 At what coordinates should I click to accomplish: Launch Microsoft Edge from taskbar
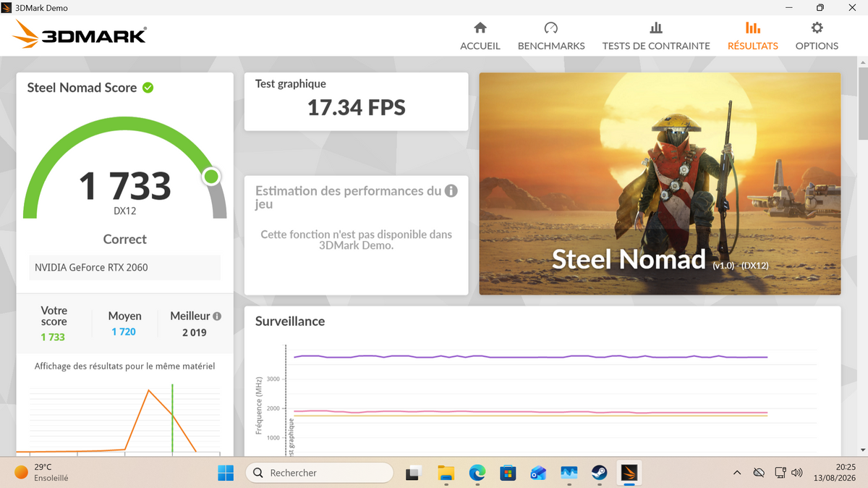click(x=477, y=473)
